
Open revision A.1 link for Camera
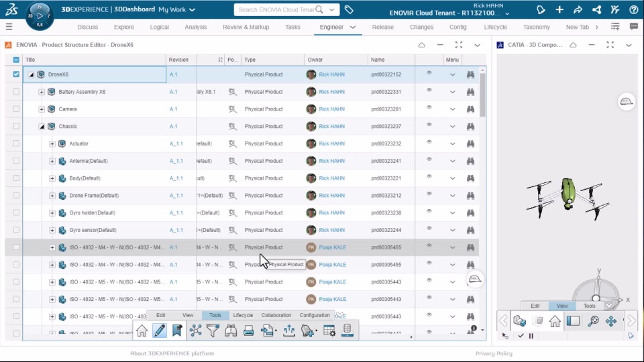173,109
